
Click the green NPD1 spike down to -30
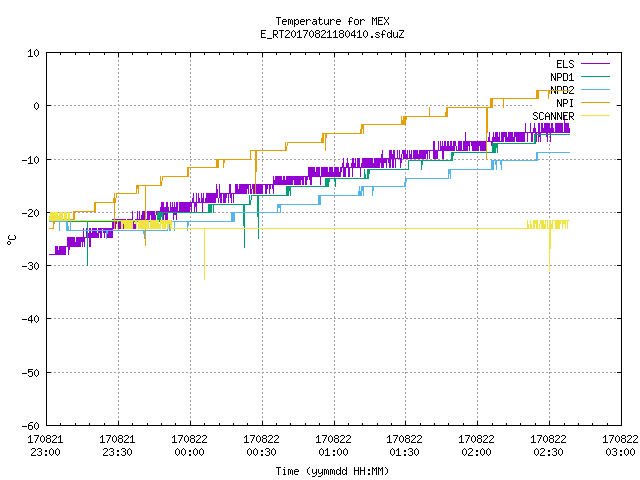tap(87, 244)
